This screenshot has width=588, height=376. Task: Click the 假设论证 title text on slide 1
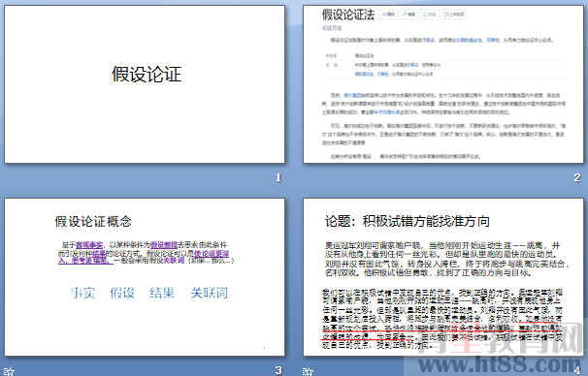tap(147, 75)
